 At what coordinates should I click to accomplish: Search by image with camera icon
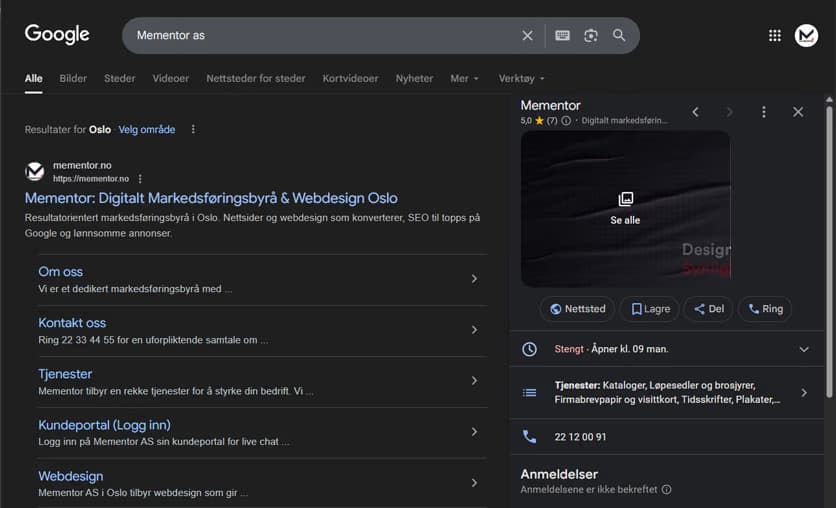[591, 36]
